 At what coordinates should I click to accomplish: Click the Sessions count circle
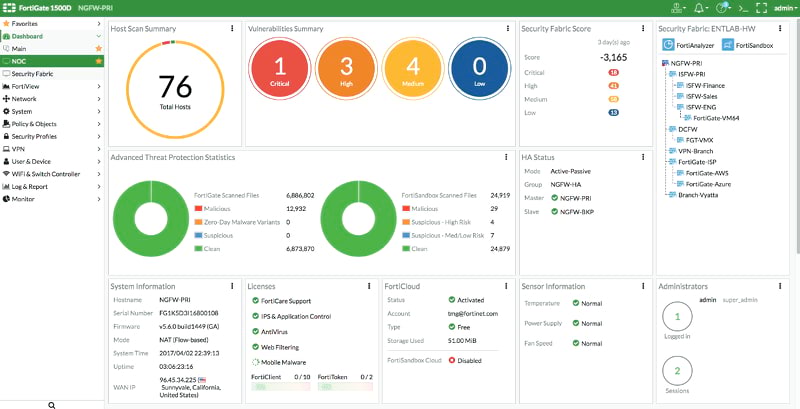point(678,371)
